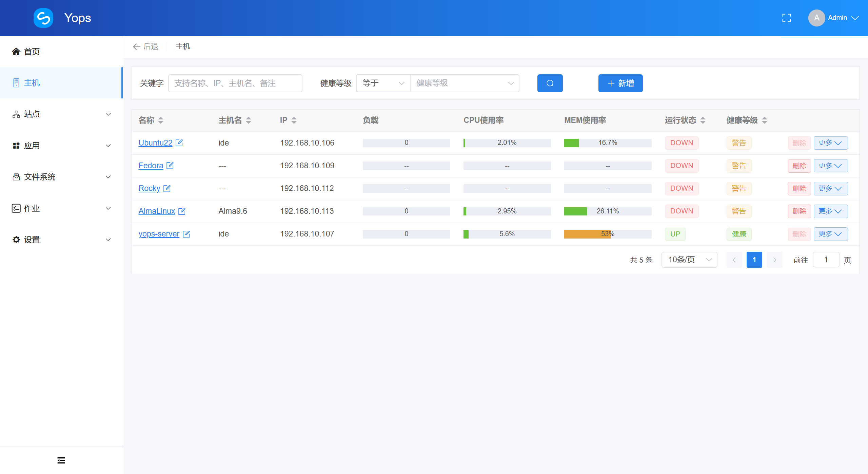
Task: Click the 站点 sites icon in sidebar
Action: click(16, 114)
